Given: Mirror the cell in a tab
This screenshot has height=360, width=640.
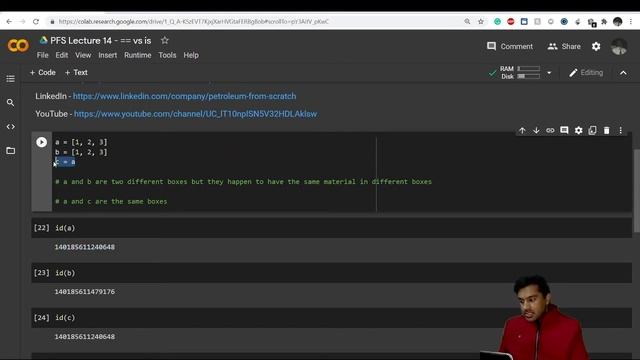Looking at the screenshot, I should tap(592, 130).
